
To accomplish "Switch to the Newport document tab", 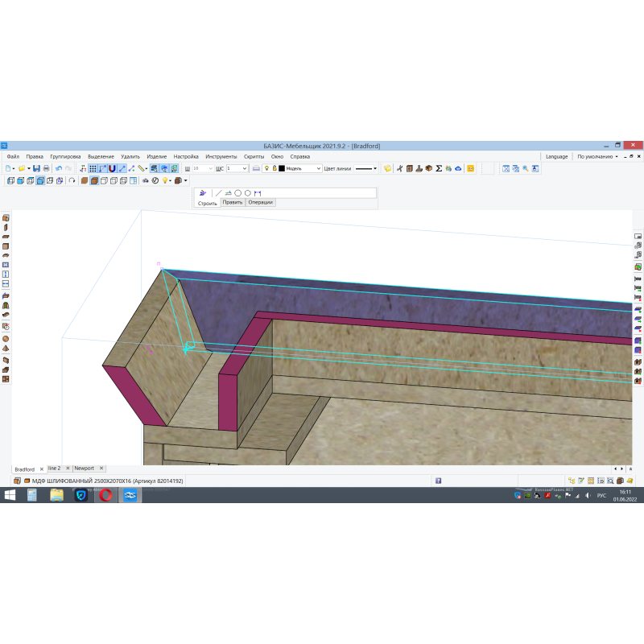I will (85, 468).
